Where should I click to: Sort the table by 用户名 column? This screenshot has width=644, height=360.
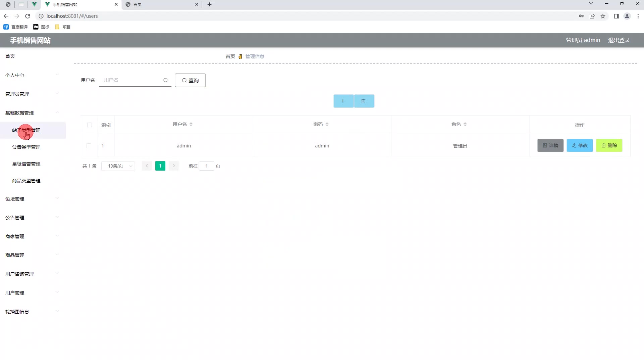pyautogui.click(x=191, y=124)
